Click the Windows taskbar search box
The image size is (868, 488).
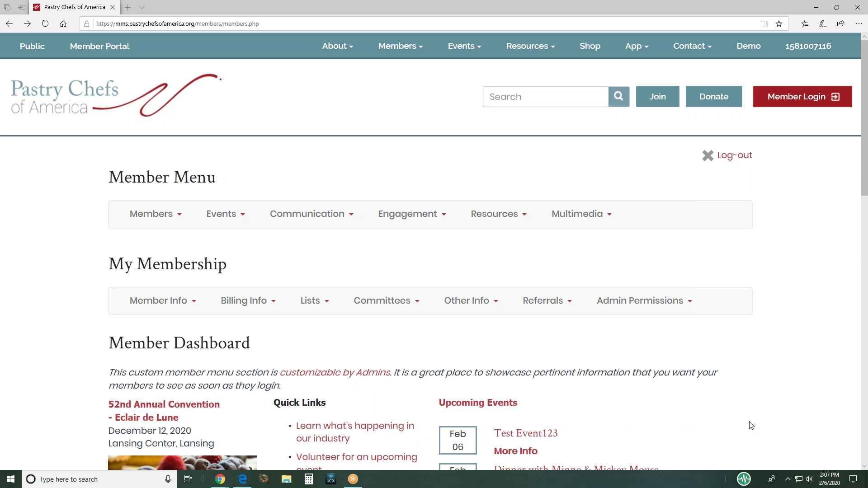tap(99, 479)
